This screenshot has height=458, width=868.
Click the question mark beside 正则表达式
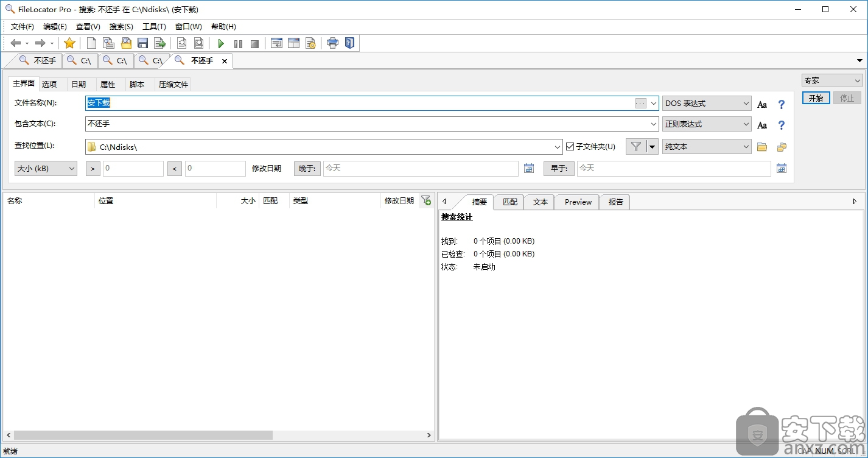(782, 125)
